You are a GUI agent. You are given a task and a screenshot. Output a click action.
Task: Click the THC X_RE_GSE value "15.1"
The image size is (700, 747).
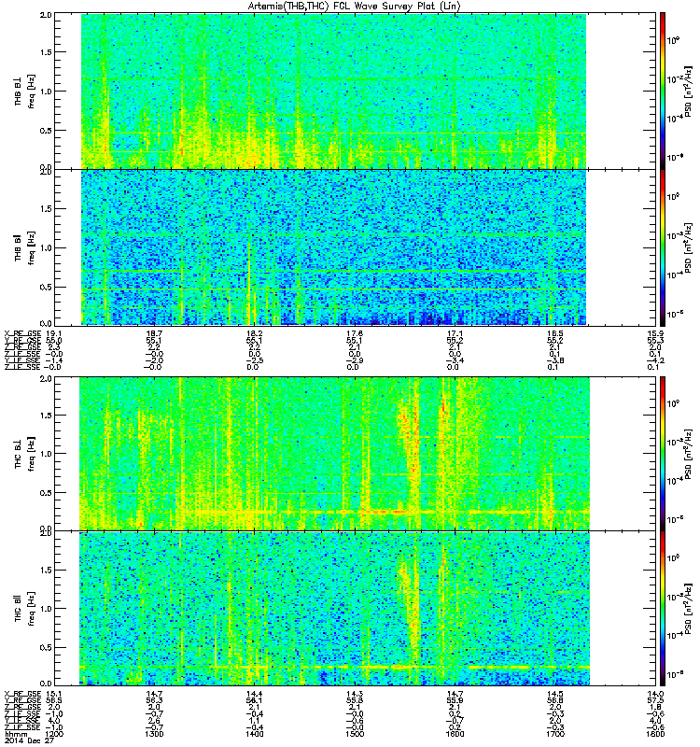pyautogui.click(x=53, y=694)
